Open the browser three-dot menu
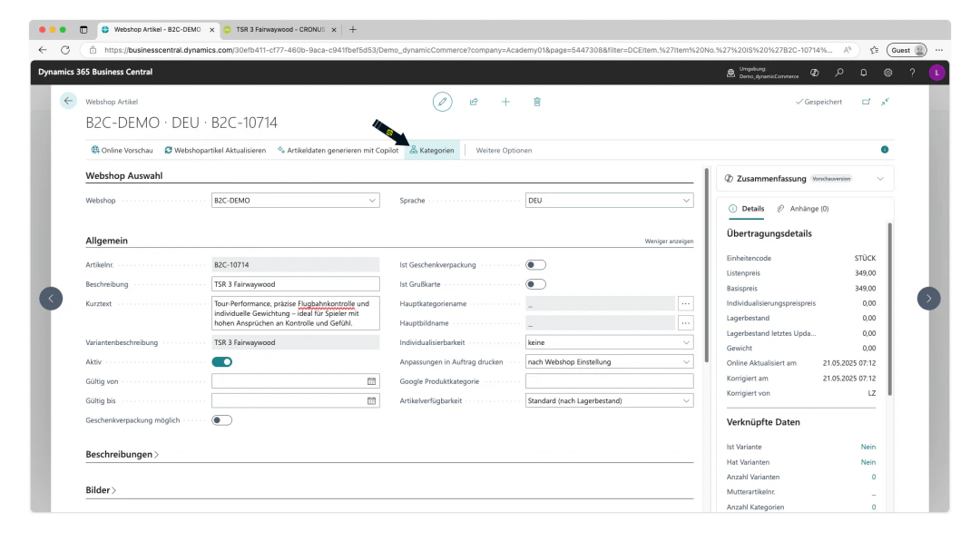This screenshot has width=980, height=552. click(x=939, y=50)
